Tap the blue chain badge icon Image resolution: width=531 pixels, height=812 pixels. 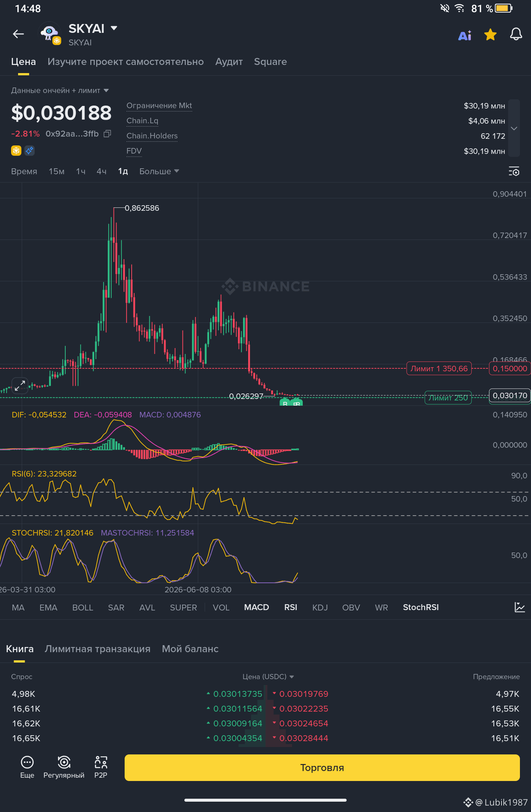29,151
